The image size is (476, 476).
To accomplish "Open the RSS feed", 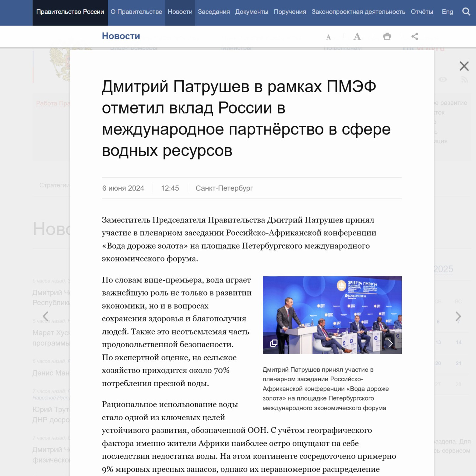I will tap(465, 80).
